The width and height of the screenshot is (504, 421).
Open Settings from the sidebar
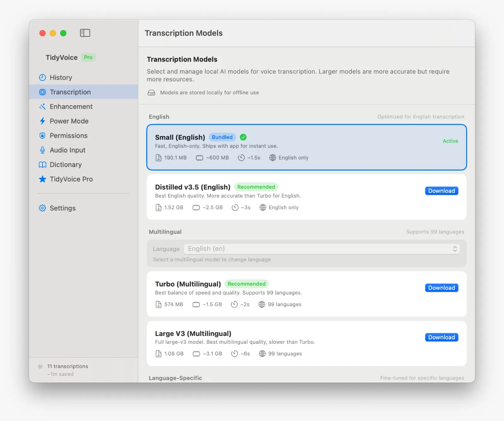pyautogui.click(x=83, y=208)
